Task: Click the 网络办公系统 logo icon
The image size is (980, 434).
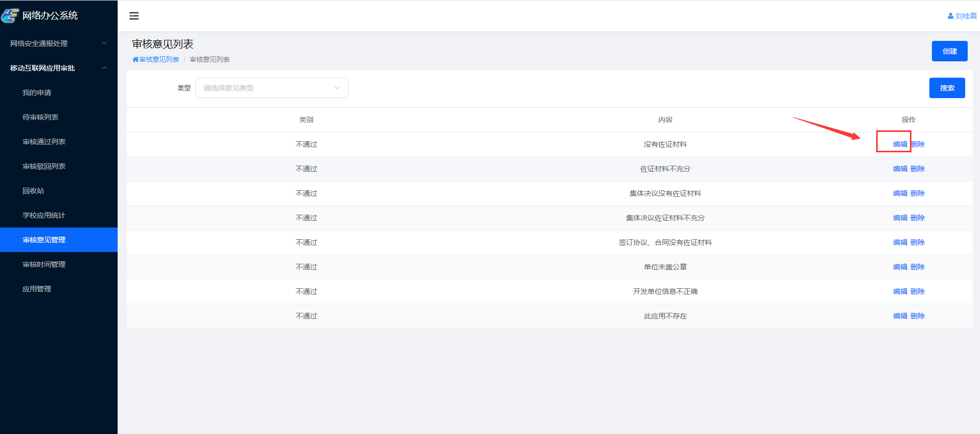Action: coord(10,16)
